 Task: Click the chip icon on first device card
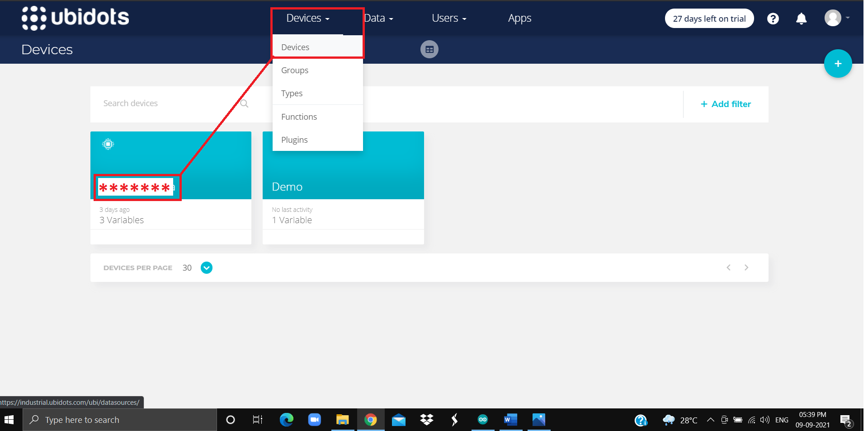(108, 144)
